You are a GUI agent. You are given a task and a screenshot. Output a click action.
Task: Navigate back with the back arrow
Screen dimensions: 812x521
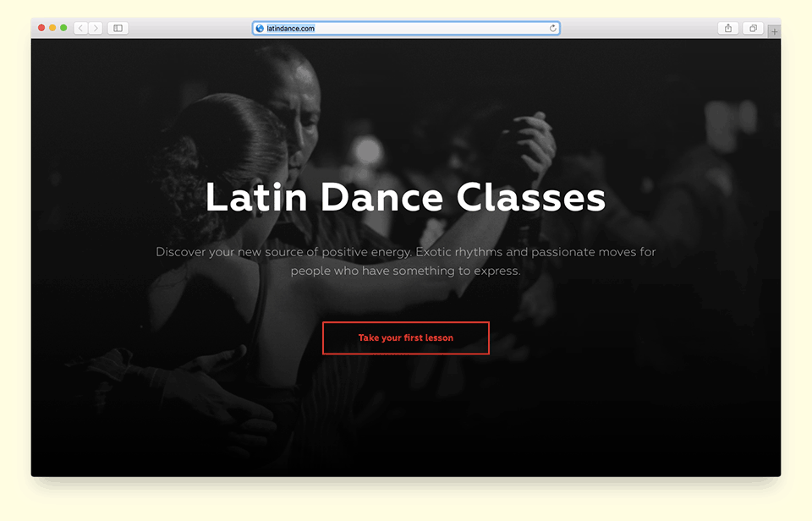coord(80,27)
